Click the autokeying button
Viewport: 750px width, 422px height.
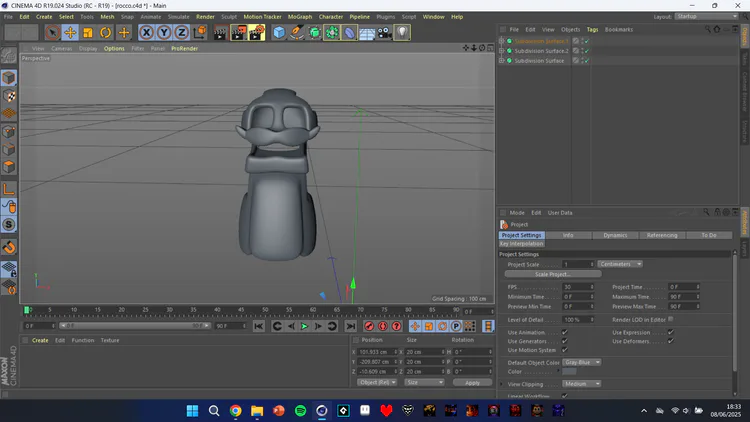coord(383,326)
